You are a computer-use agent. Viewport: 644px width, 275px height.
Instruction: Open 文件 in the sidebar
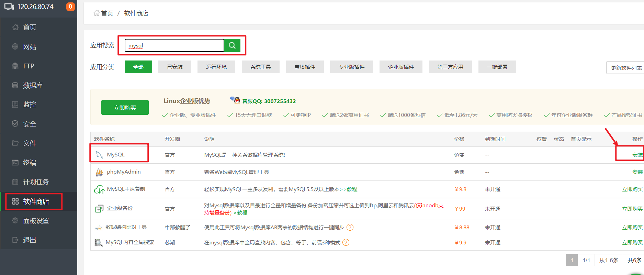[x=38, y=143]
